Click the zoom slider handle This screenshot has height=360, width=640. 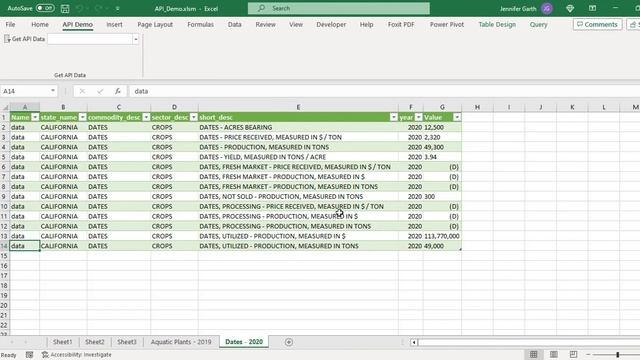(618, 354)
